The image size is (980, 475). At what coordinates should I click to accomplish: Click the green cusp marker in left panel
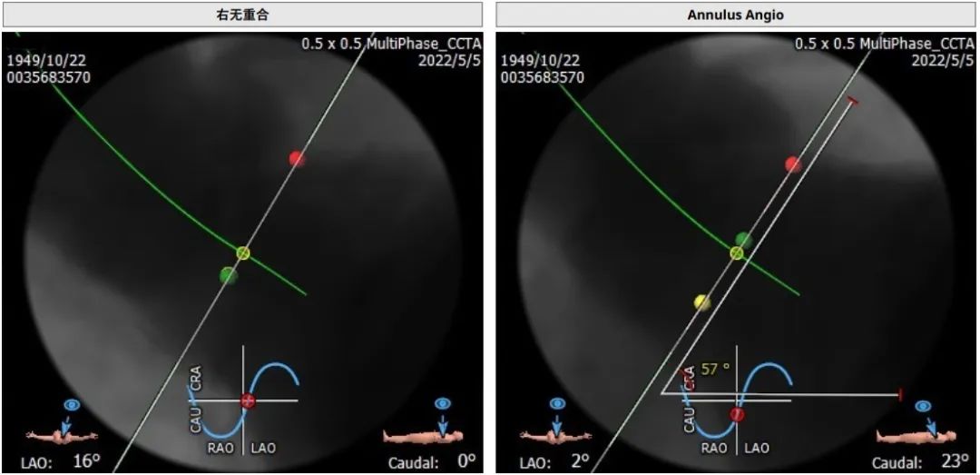pos(229,275)
